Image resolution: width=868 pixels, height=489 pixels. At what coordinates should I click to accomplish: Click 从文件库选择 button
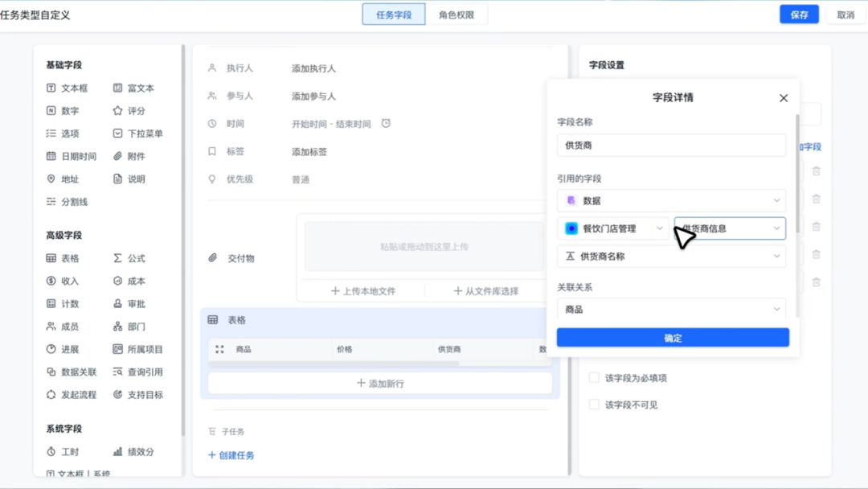point(486,290)
